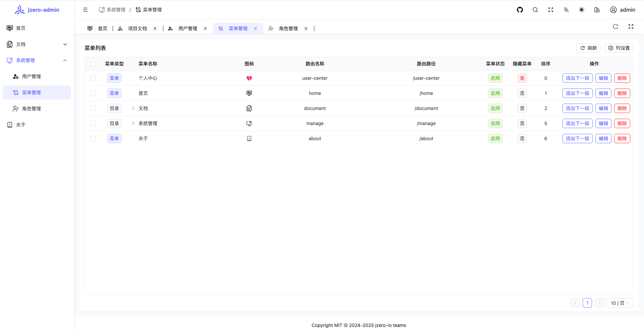Switch to the 用户管理 tab
This screenshot has width=644, height=333.
point(187,29)
